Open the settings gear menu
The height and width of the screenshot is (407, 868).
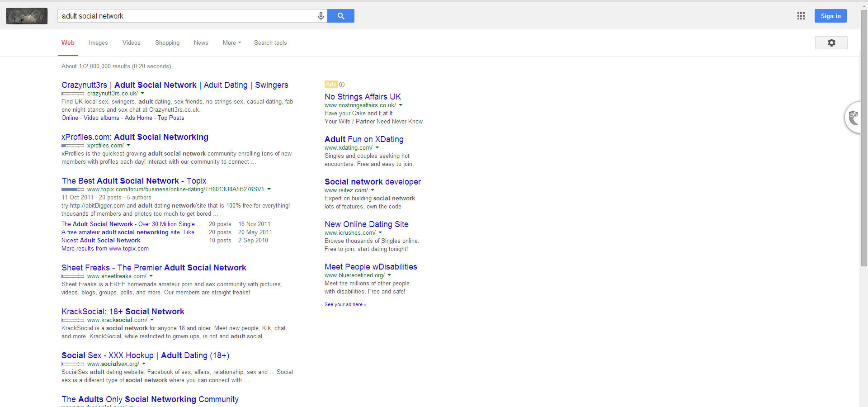[831, 43]
